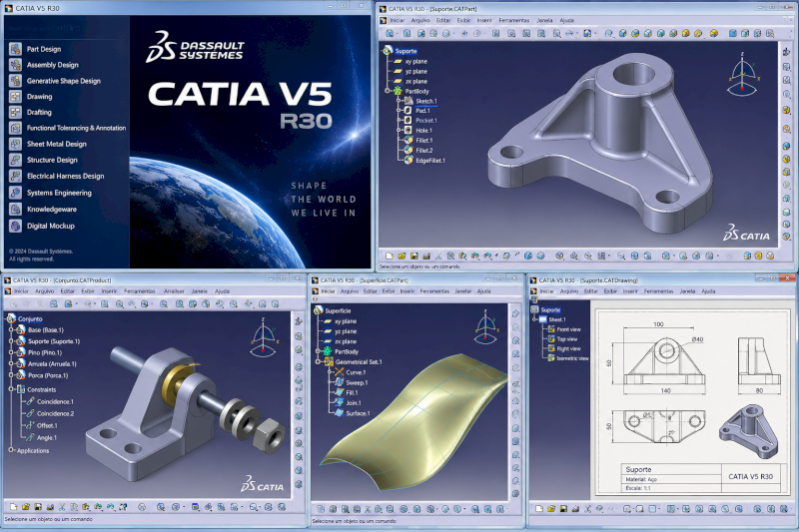
Task: Click the Hole.1 feature icon in tree
Action: pos(407,131)
